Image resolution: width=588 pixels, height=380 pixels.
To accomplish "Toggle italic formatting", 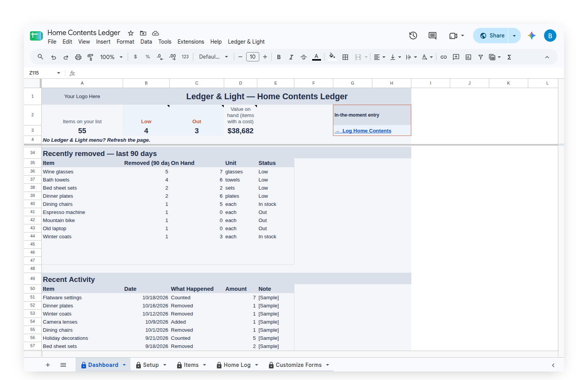I will [291, 57].
